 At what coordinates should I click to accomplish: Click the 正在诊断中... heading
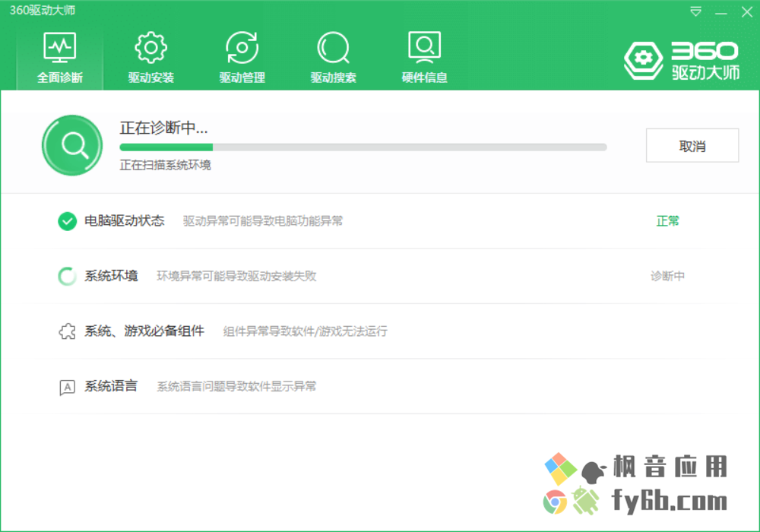click(164, 128)
